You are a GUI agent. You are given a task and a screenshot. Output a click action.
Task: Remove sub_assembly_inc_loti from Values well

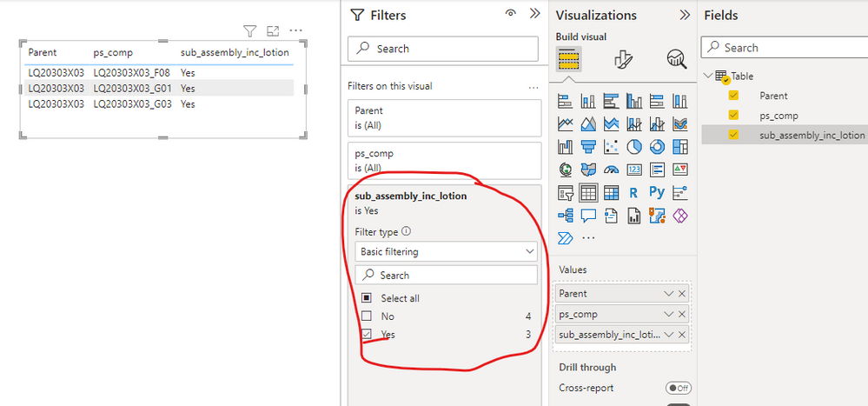click(x=682, y=335)
